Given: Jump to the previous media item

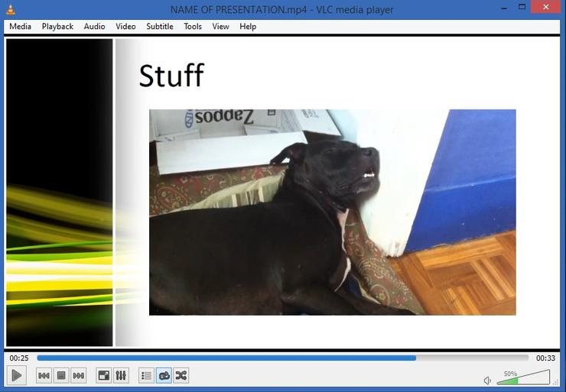Looking at the screenshot, I should point(44,376).
